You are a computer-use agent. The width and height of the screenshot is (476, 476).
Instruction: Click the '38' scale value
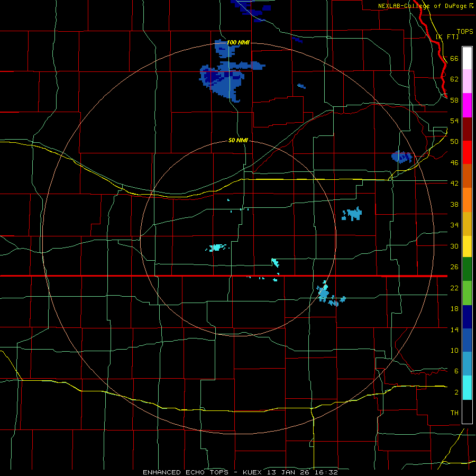[454, 204]
